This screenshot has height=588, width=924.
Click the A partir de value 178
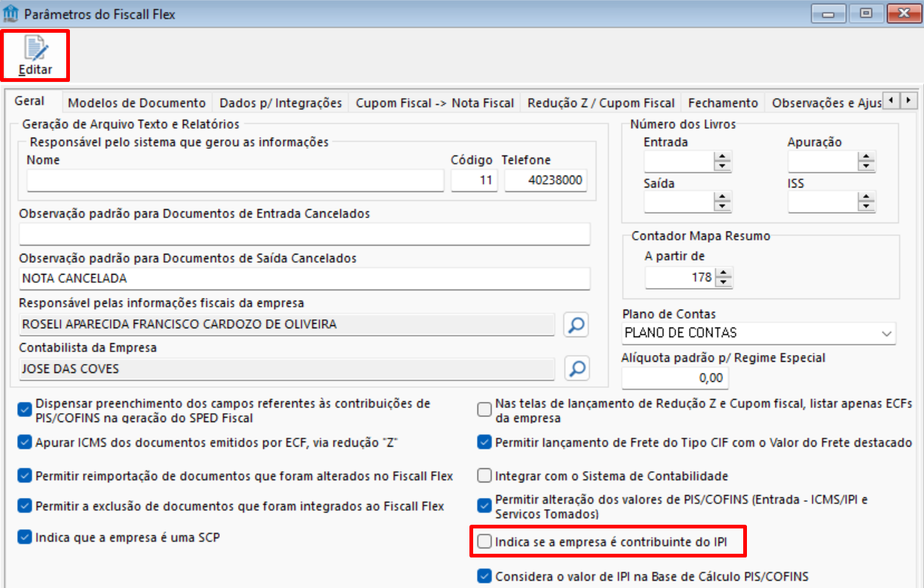(680, 278)
